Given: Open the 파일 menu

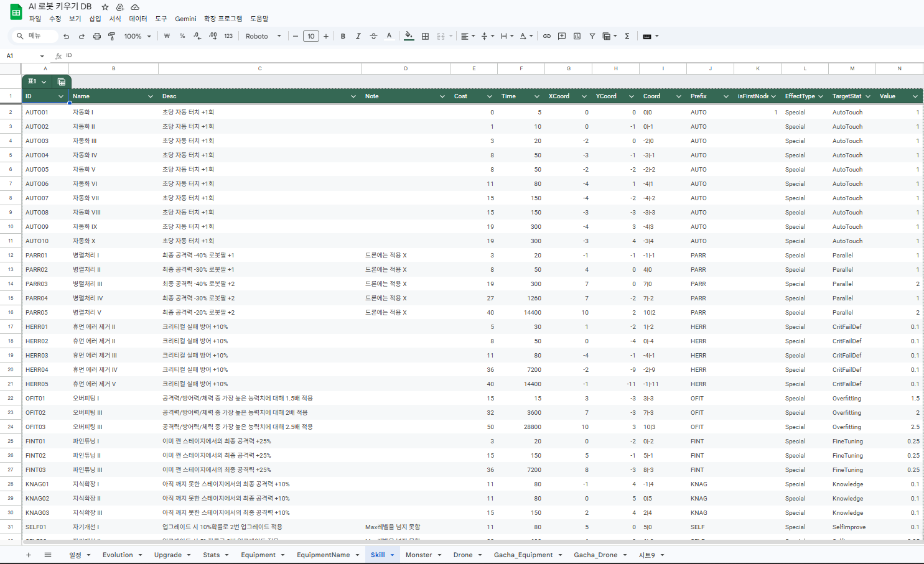Looking at the screenshot, I should [x=35, y=19].
